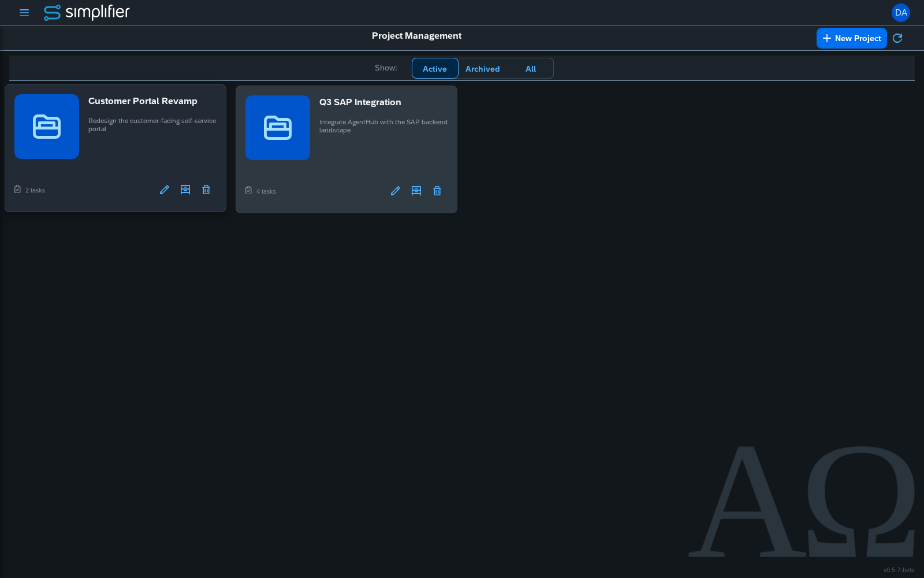Switch the filter to All
The height and width of the screenshot is (578, 924).
531,68
